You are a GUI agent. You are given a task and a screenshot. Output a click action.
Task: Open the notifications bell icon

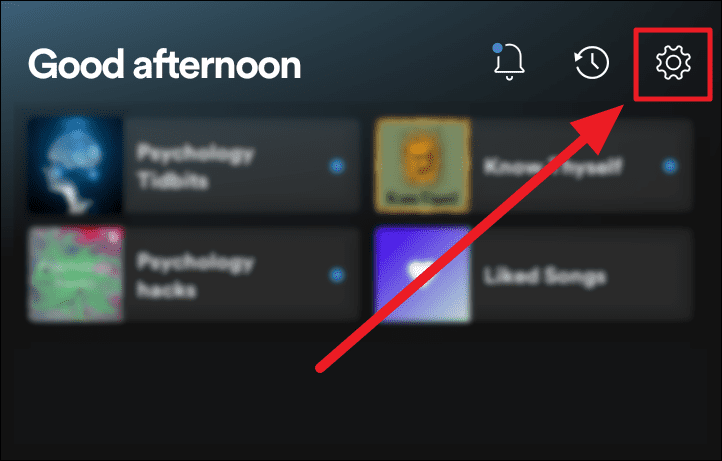pyautogui.click(x=508, y=61)
